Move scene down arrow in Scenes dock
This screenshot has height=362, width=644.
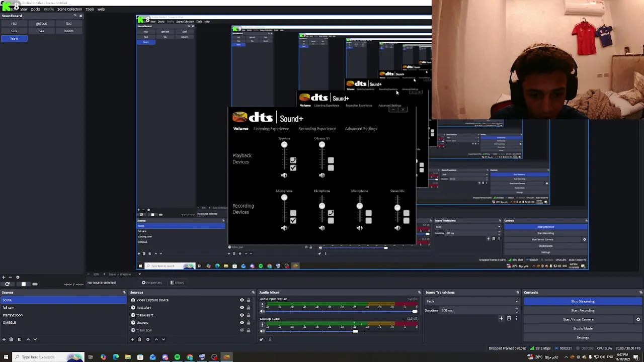35,339
